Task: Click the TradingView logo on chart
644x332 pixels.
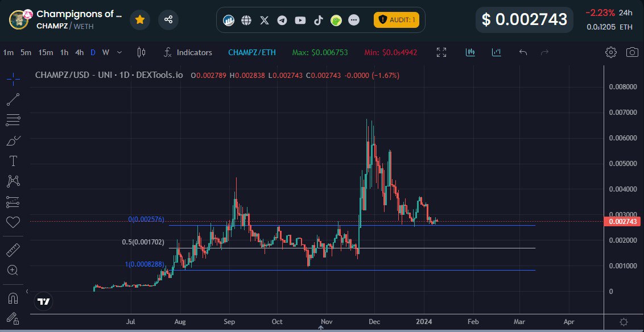Action: click(x=44, y=302)
